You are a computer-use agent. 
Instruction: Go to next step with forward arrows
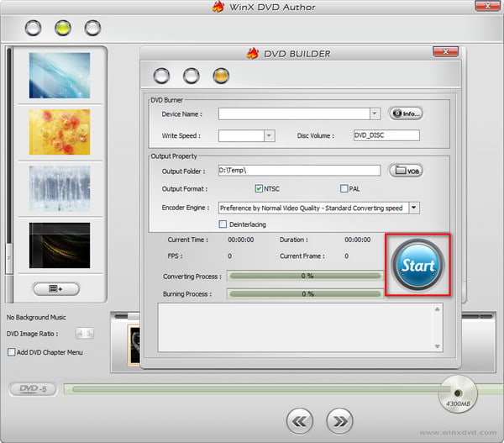click(x=339, y=419)
